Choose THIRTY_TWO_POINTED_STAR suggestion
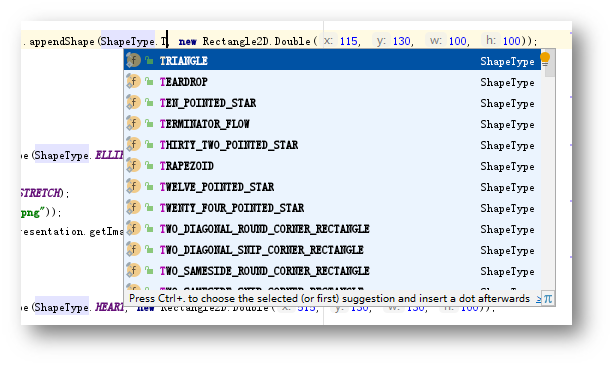This screenshot has height=367, width=614. [332, 145]
